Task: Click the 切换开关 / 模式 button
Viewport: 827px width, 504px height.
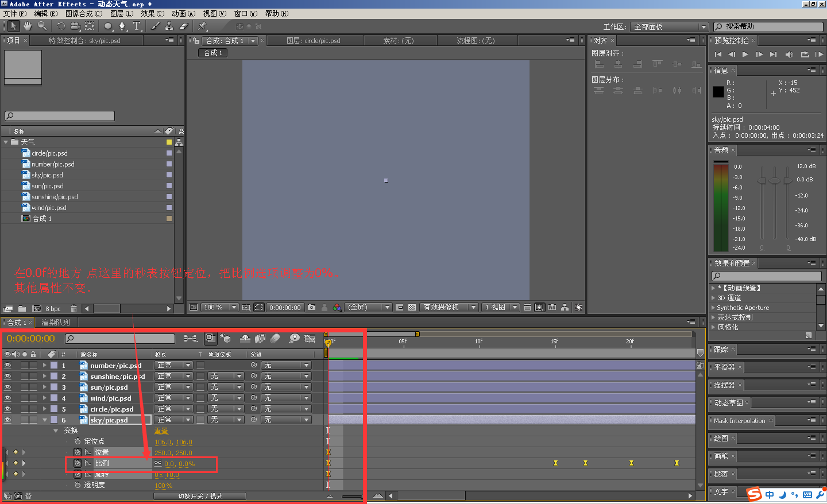Action: pyautogui.click(x=200, y=496)
